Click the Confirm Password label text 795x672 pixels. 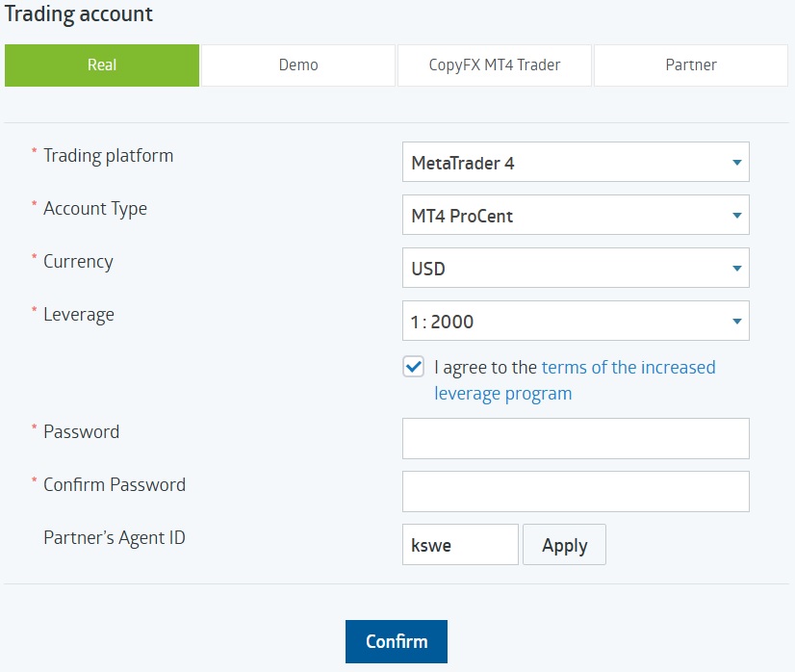pos(115,485)
